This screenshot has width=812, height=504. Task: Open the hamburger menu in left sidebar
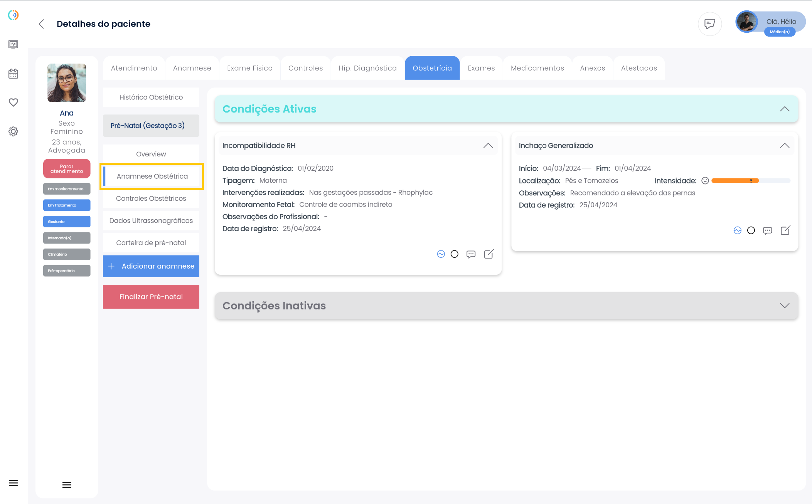point(13,483)
